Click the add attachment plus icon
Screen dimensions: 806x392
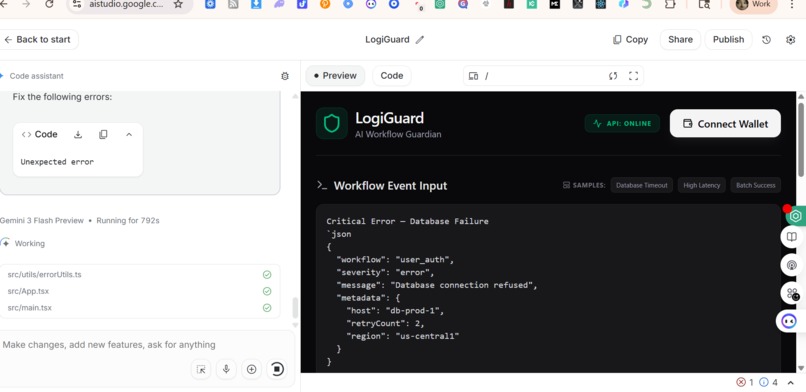point(251,369)
